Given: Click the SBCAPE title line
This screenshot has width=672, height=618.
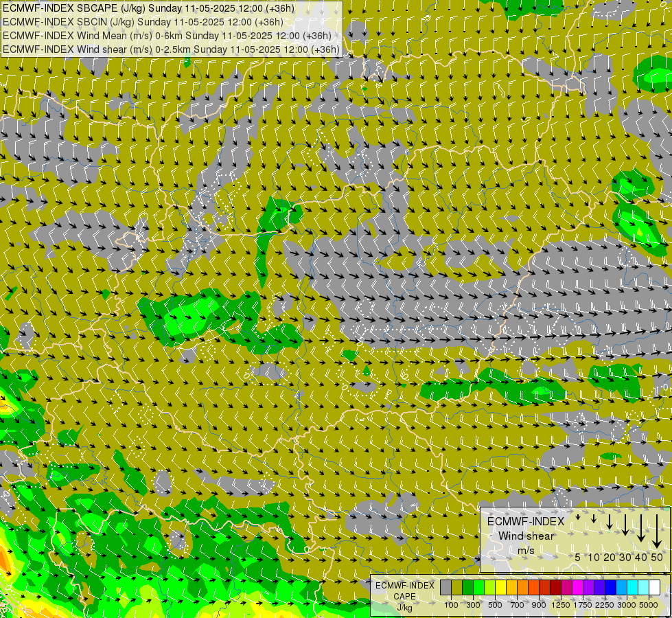Looking at the screenshot, I should pyautogui.click(x=148, y=8).
